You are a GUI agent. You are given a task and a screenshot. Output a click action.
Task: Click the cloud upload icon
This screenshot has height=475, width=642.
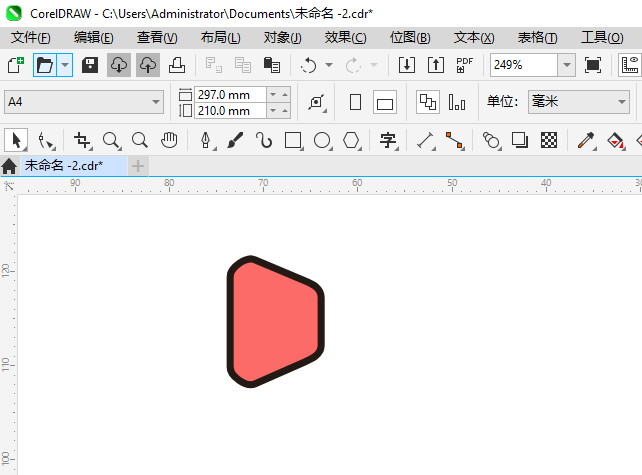148,65
